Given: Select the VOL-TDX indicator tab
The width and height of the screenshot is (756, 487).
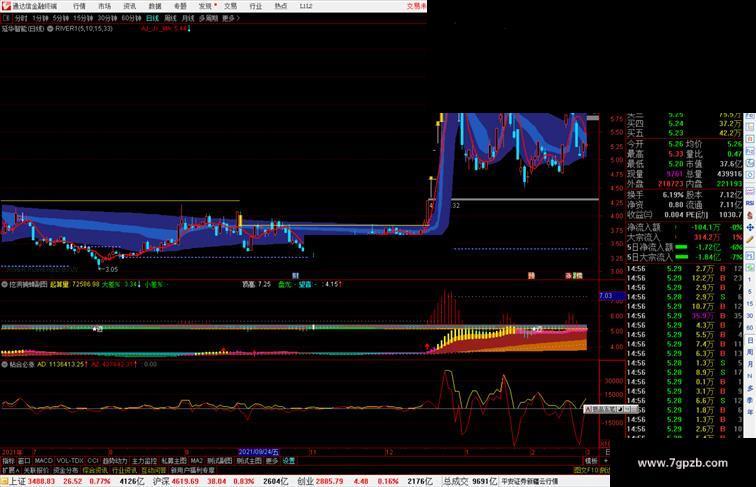Looking at the screenshot, I should tap(70, 461).
